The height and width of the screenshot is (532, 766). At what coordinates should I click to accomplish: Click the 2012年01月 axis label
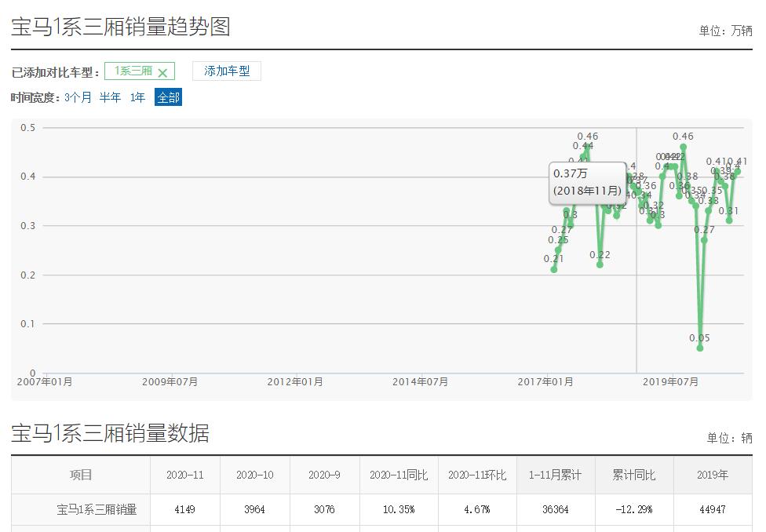click(x=294, y=381)
